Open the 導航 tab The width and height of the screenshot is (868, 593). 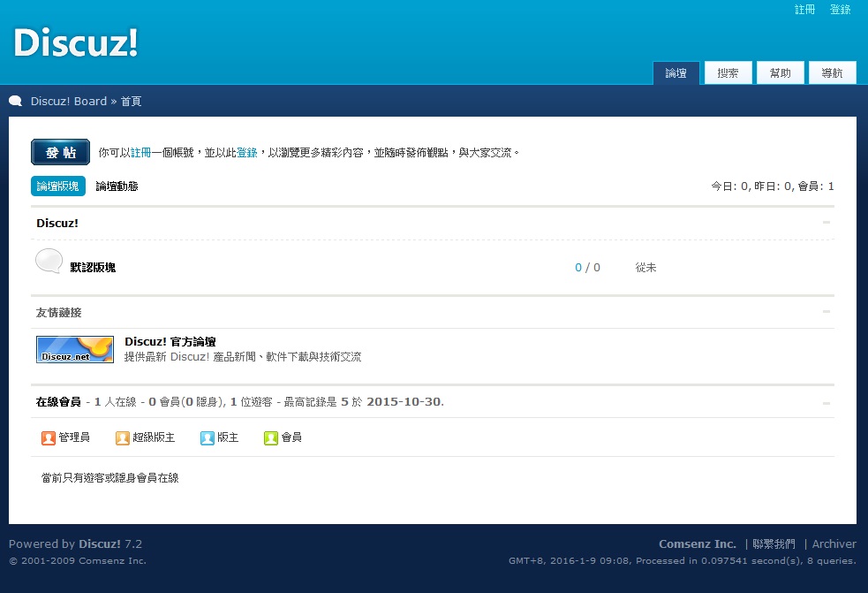pos(832,72)
